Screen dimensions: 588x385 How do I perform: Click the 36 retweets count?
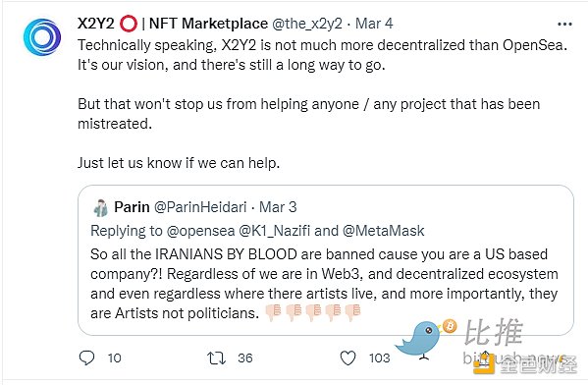(x=245, y=357)
